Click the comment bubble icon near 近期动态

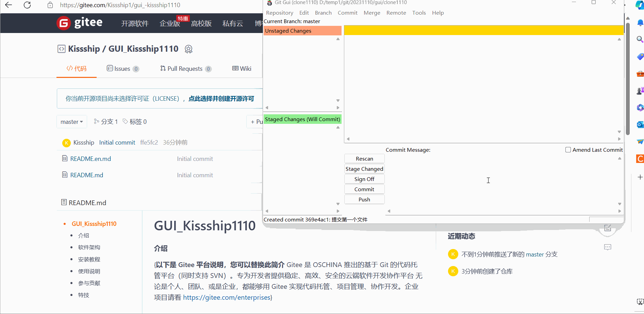tap(608, 247)
